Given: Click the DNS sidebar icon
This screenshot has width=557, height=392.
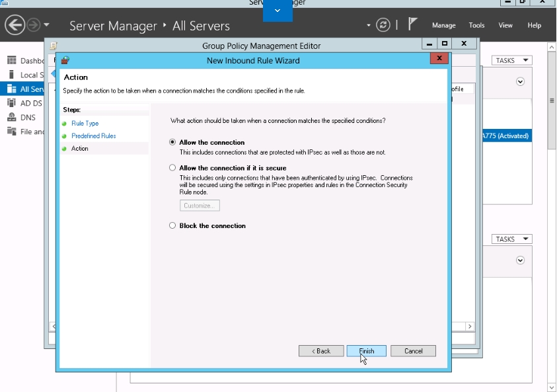Looking at the screenshot, I should [x=11, y=117].
